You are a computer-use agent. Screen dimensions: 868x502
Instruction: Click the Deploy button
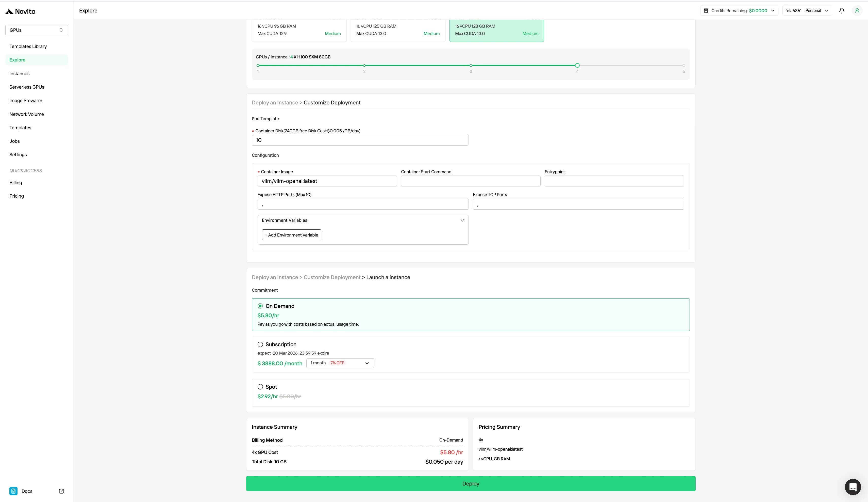pos(471,484)
